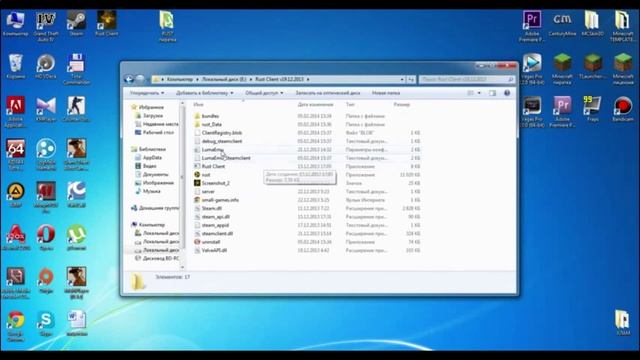Open the red Adobe application desktop shortcut
640x360 pixels.
pos(16,112)
